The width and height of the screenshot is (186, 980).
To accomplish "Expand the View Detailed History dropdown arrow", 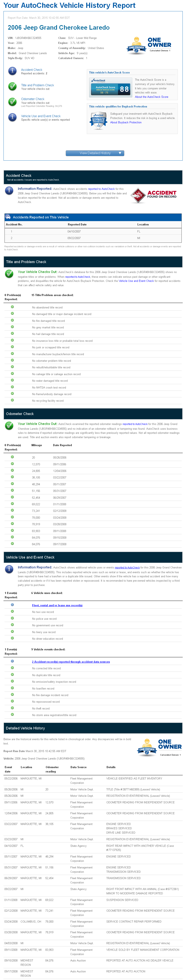I will point(120,153).
